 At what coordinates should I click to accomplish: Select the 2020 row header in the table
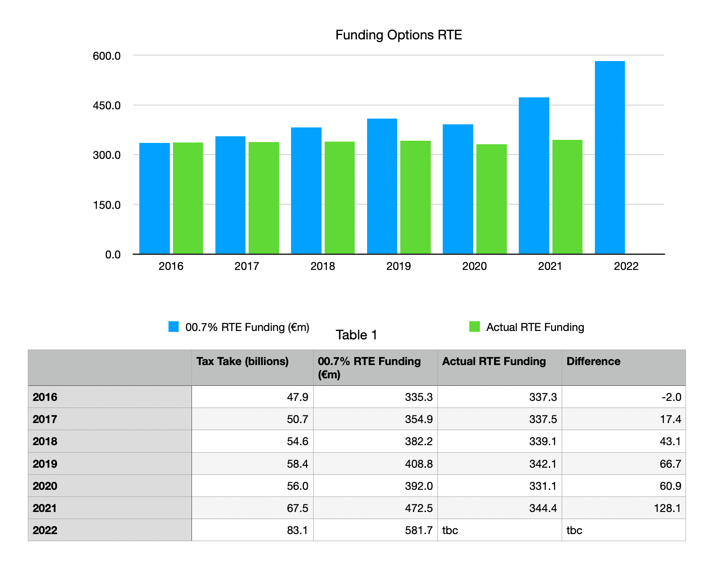pos(110,486)
